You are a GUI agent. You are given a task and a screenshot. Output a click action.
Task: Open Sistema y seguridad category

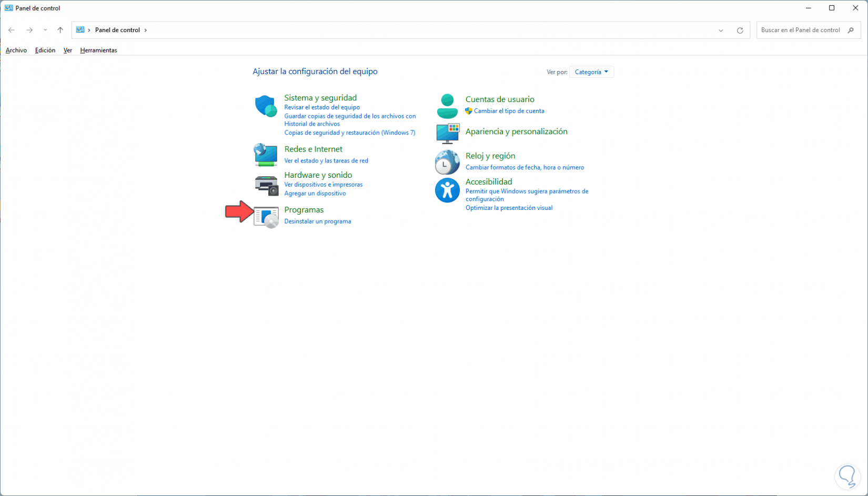pyautogui.click(x=320, y=98)
